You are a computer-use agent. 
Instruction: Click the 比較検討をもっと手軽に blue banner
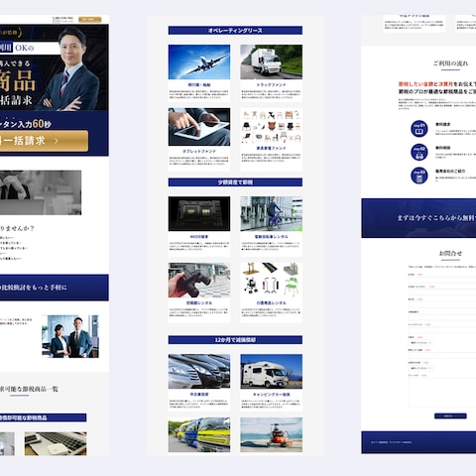55,288
